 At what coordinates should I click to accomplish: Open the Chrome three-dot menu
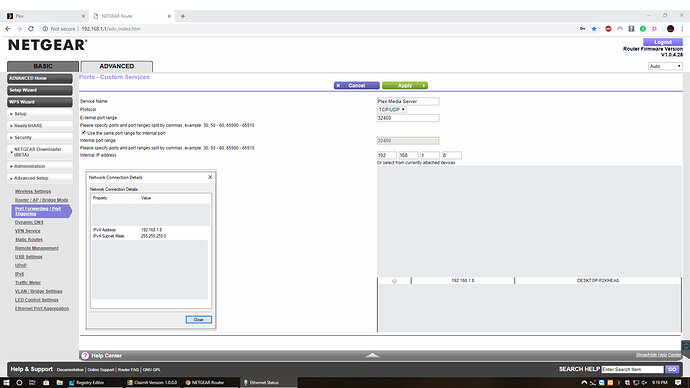682,29
